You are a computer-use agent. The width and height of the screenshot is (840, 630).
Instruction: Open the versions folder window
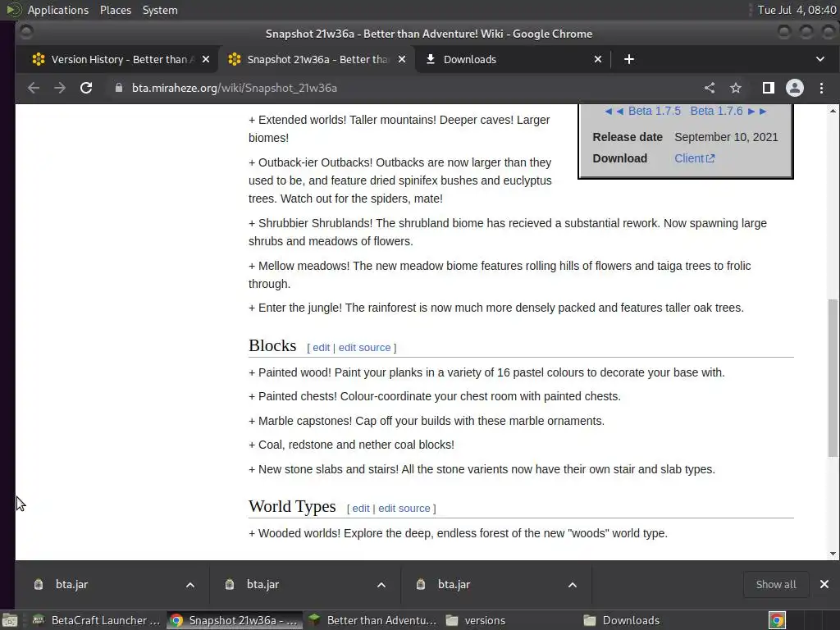click(x=509, y=620)
